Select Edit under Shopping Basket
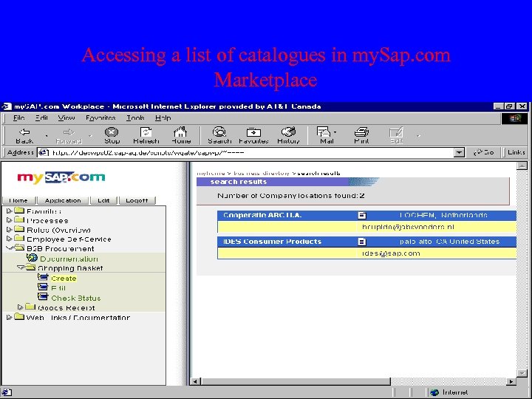Screen dimensions: 532x399 tap(58, 288)
